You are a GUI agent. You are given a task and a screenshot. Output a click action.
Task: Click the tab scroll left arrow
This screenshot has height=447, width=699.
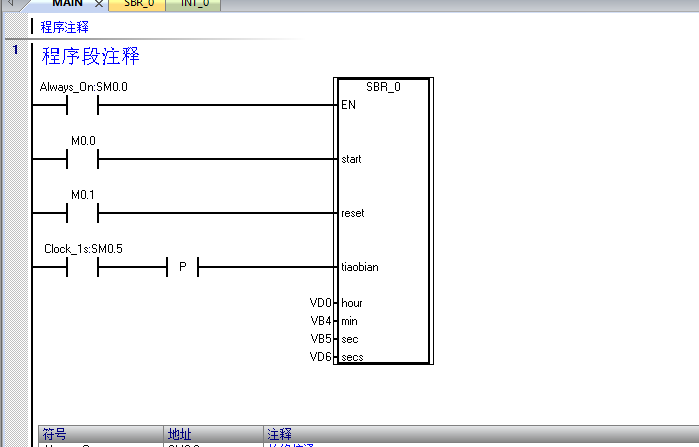(10, 5)
